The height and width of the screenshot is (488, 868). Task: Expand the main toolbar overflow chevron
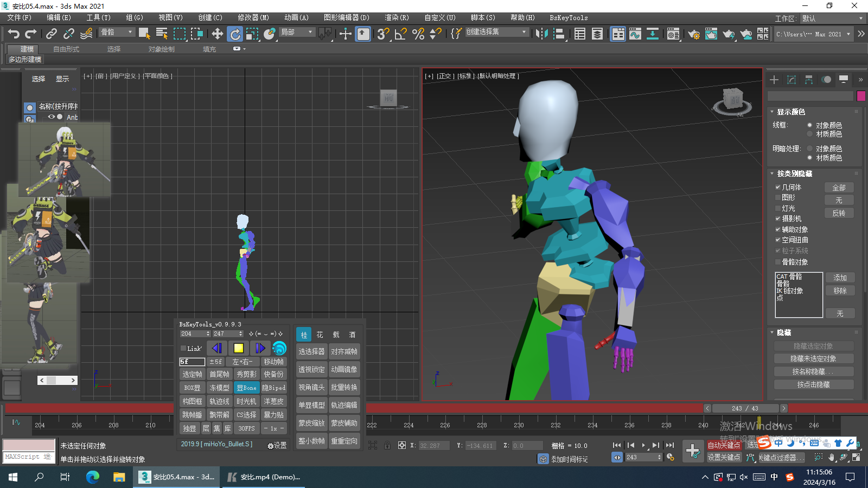point(861,34)
